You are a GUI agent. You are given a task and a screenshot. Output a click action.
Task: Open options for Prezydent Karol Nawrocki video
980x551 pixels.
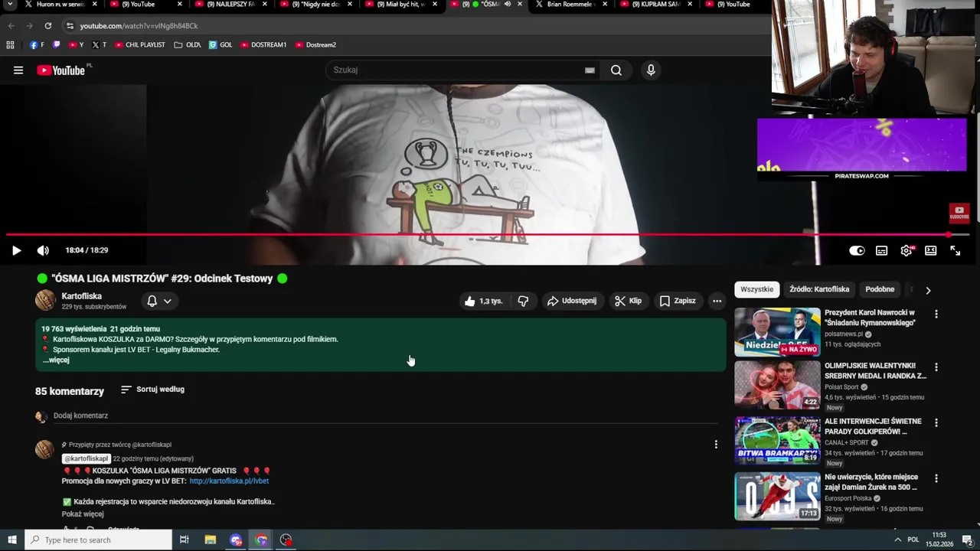(x=936, y=314)
